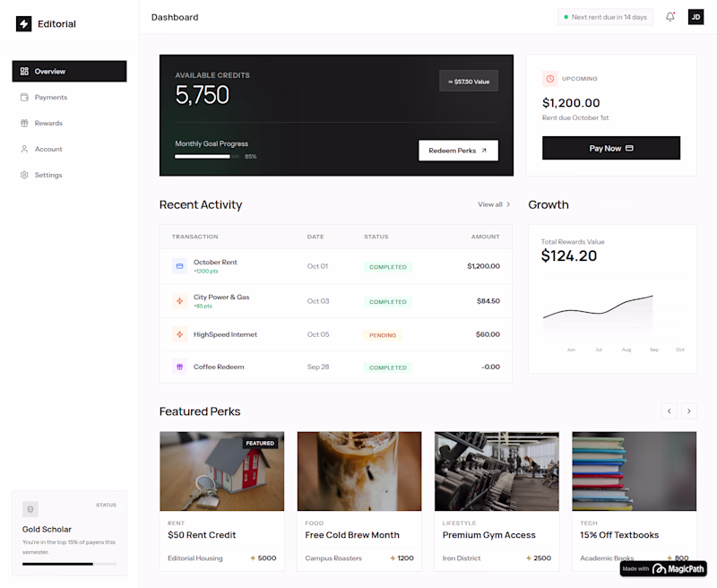Click the Rent due October 1st text
The image size is (717, 588).
(x=575, y=117)
